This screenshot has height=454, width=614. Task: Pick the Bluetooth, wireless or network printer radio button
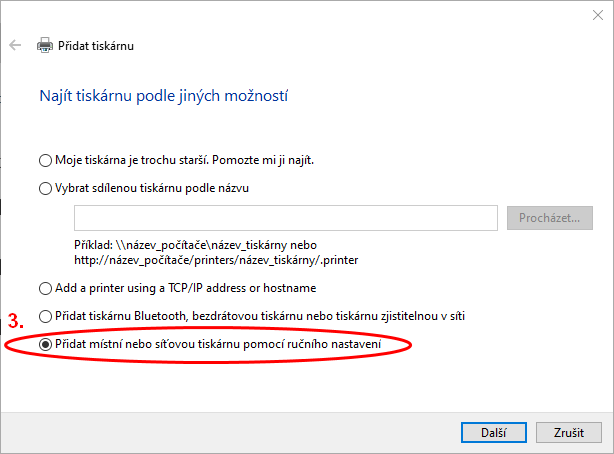click(44, 316)
